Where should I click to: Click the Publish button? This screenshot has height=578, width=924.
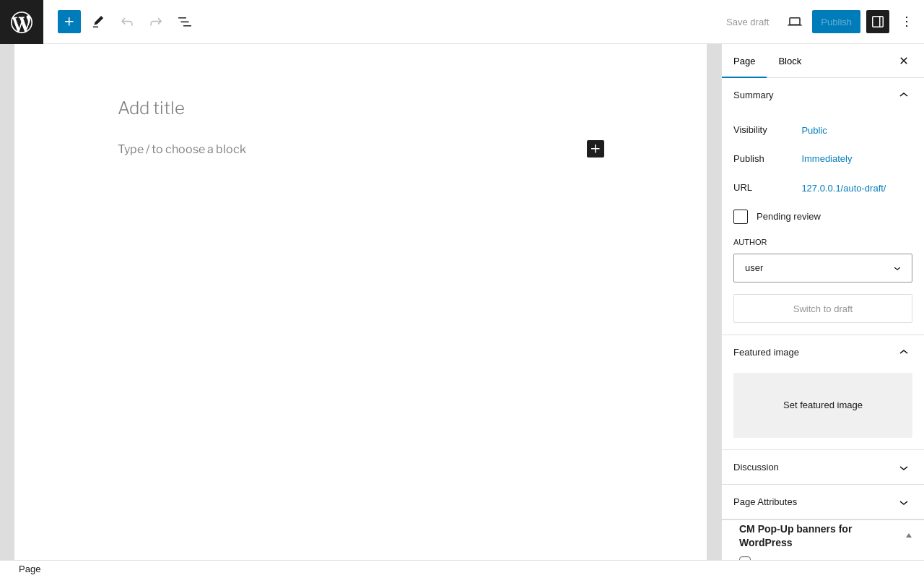836,22
